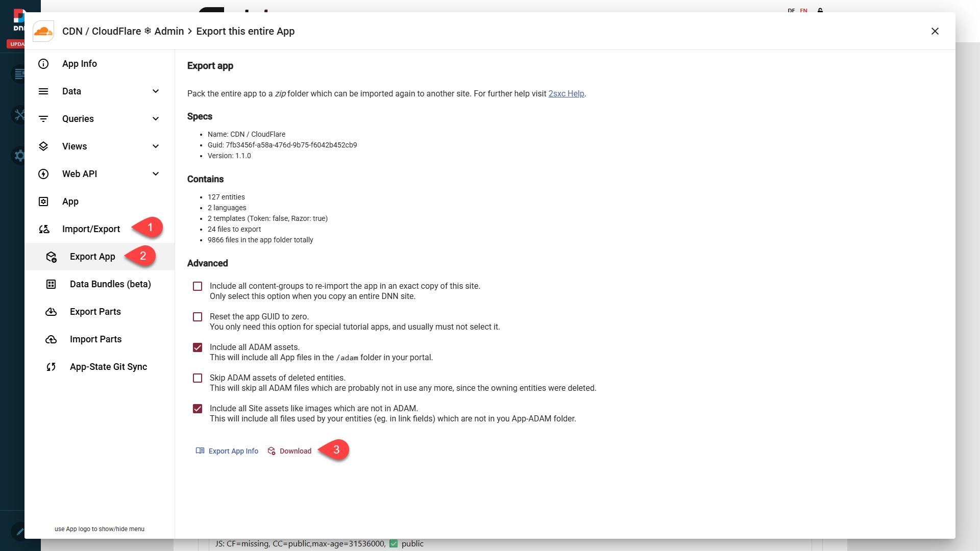The image size is (980, 551).
Task: Click the App-State Git Sync icon
Action: tap(51, 367)
